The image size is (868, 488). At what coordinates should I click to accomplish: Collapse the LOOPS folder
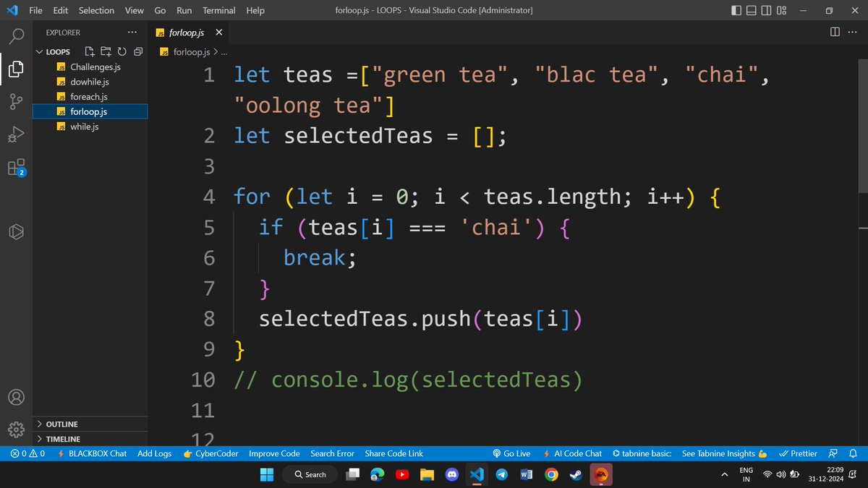click(41, 51)
